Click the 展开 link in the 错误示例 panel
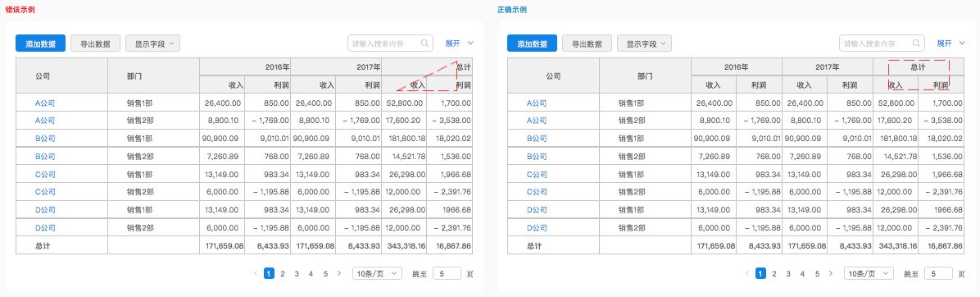The height and width of the screenshot is (297, 980). 452,43
